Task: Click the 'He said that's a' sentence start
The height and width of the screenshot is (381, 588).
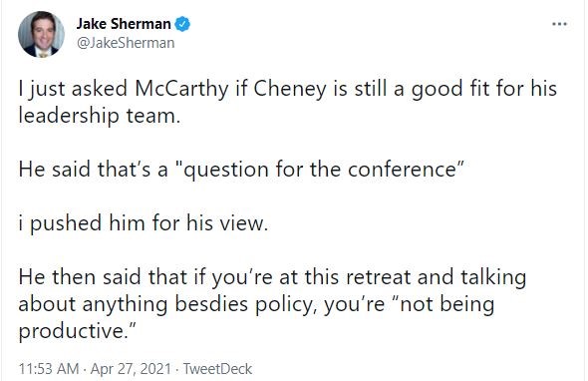Action: [x=93, y=170]
